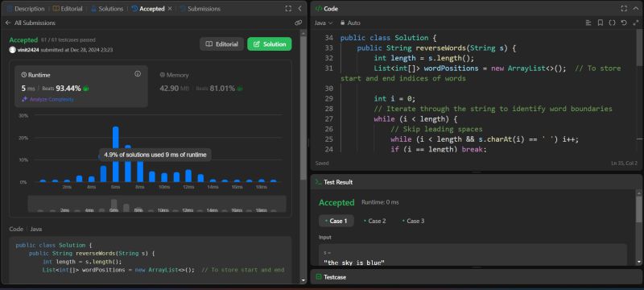Select Case 3 test case

click(x=414, y=221)
